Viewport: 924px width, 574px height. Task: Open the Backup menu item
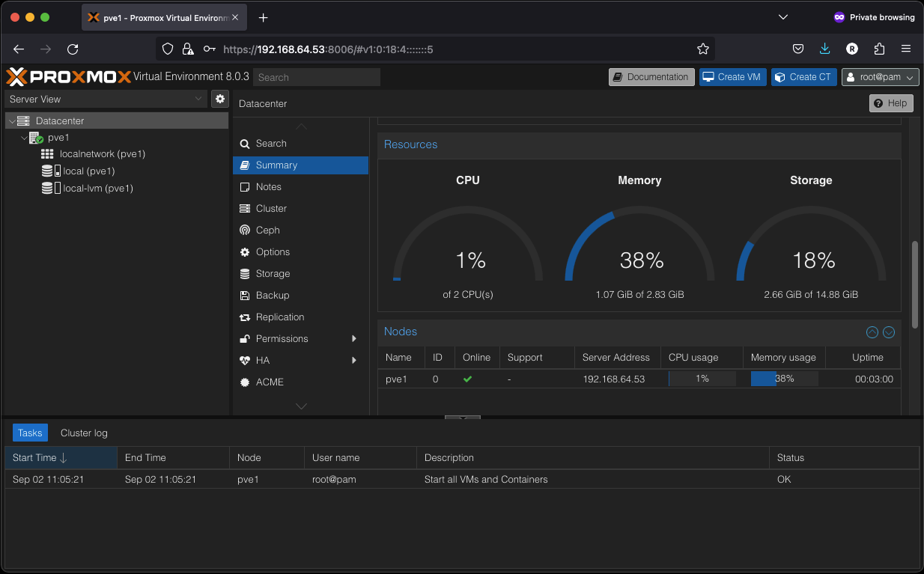coord(300,296)
